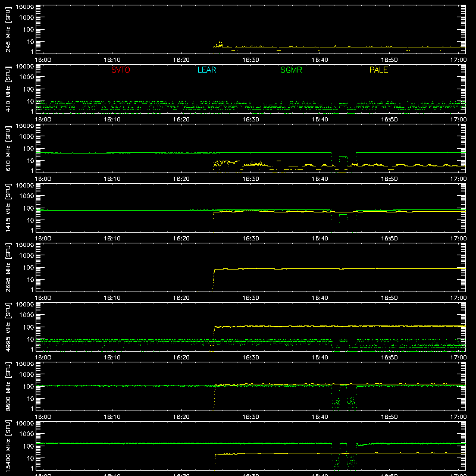The width and height of the screenshot is (476, 476).
Task: Click the 1000 tick label on the 4995 MHz panel
Action: [x=27, y=315]
